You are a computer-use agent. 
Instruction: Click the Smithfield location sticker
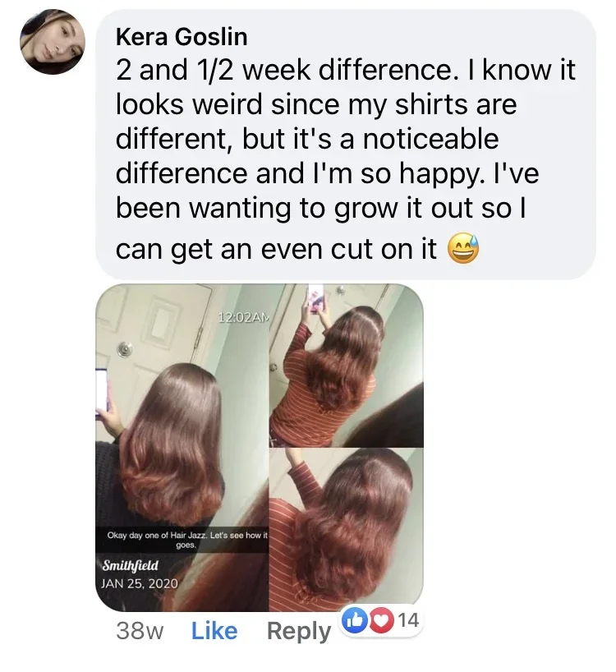131,565
